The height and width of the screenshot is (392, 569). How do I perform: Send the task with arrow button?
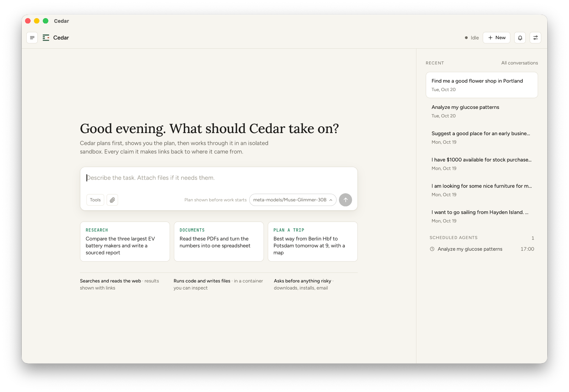point(345,200)
